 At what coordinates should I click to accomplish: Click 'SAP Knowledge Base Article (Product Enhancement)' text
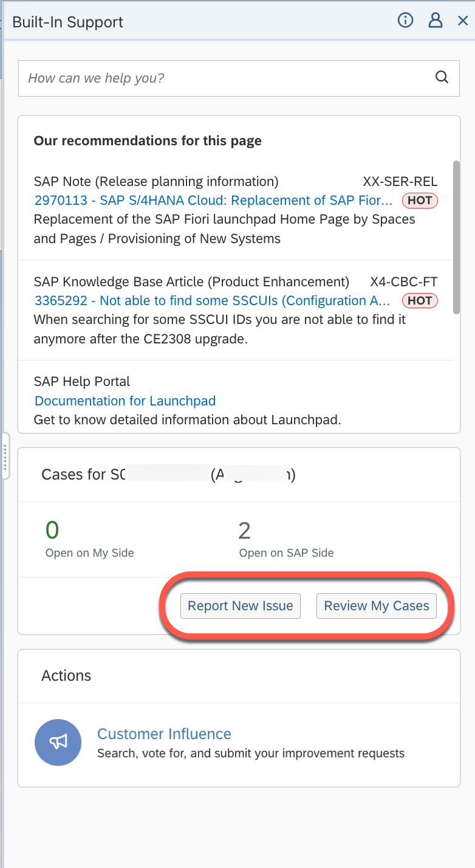click(x=192, y=281)
